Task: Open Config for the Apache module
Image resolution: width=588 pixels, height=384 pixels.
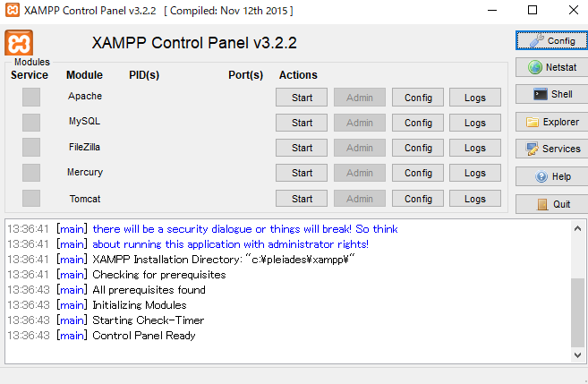Action: pyautogui.click(x=418, y=98)
